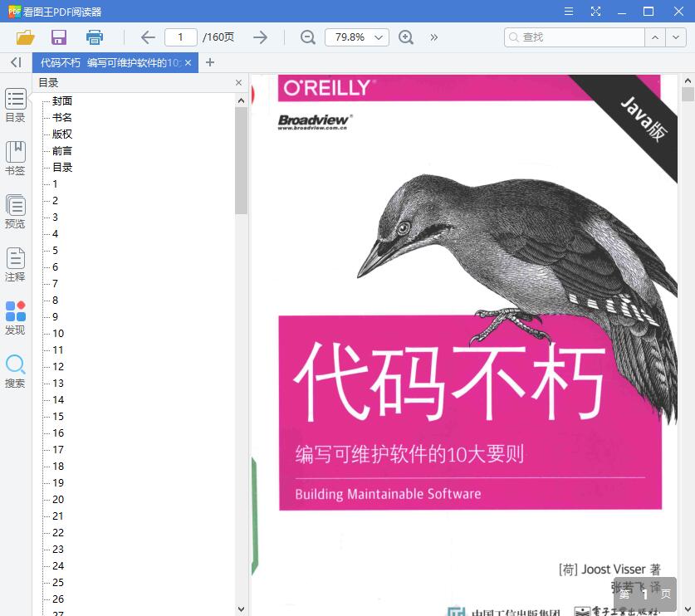695x616 pixels.
Task: Select outline entry 12
Action: click(58, 366)
